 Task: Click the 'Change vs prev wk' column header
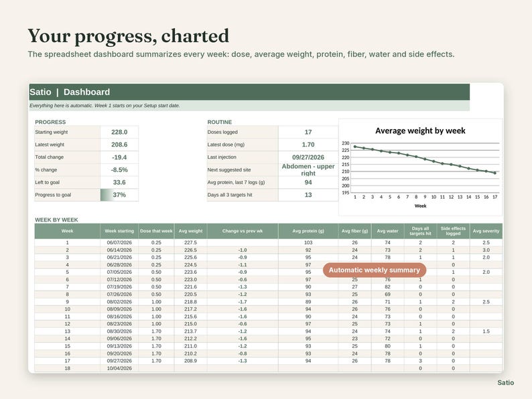coord(243,231)
